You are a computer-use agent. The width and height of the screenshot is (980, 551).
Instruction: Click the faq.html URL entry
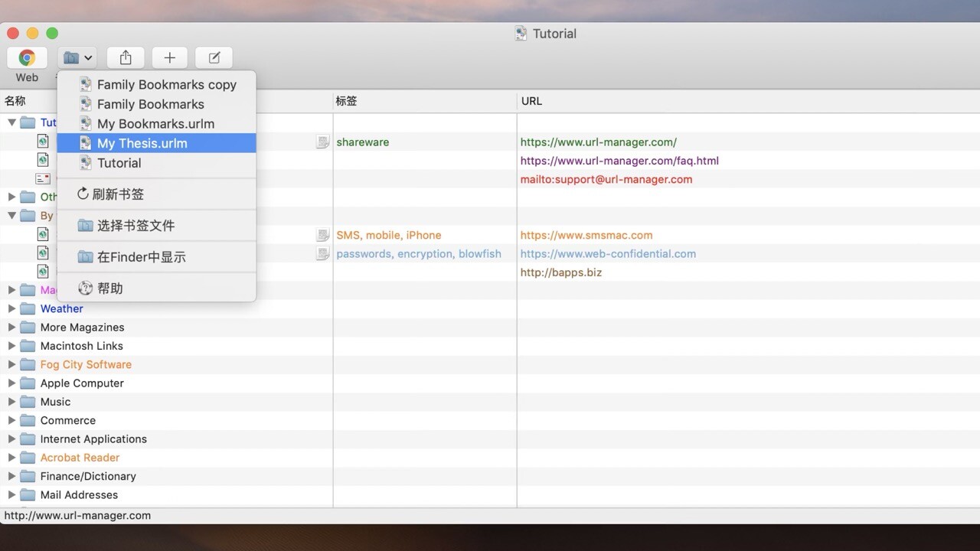[x=619, y=161]
